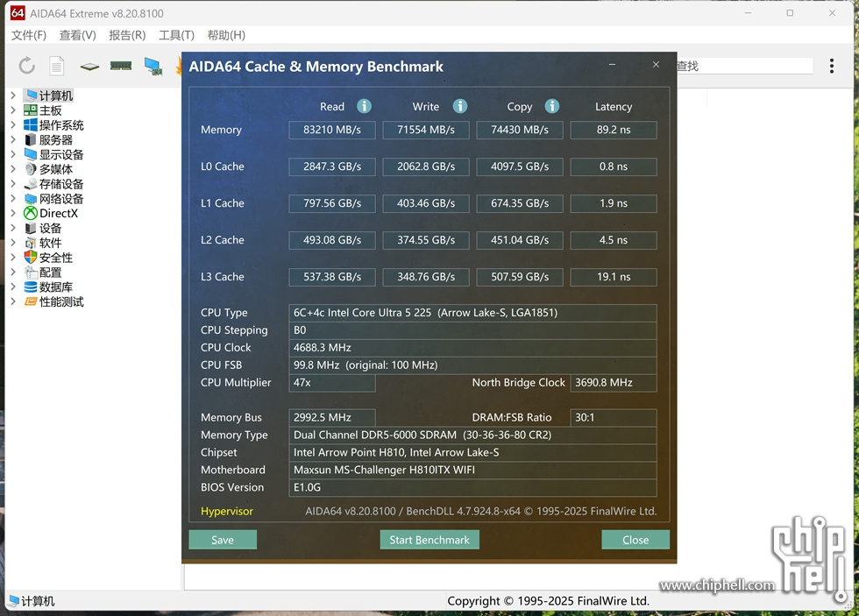The image size is (859, 616).
Task: Expand the 安全性 tree node
Action: [13, 258]
